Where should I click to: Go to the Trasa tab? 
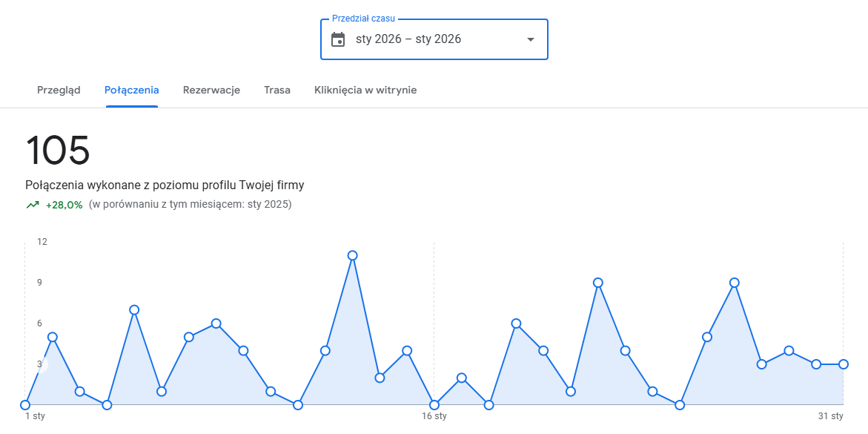(x=277, y=90)
